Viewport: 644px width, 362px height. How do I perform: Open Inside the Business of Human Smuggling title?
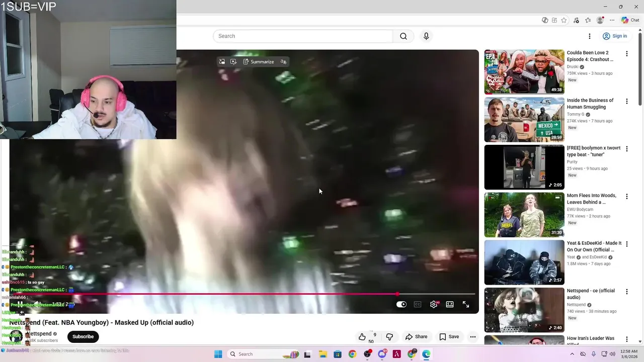590,104
